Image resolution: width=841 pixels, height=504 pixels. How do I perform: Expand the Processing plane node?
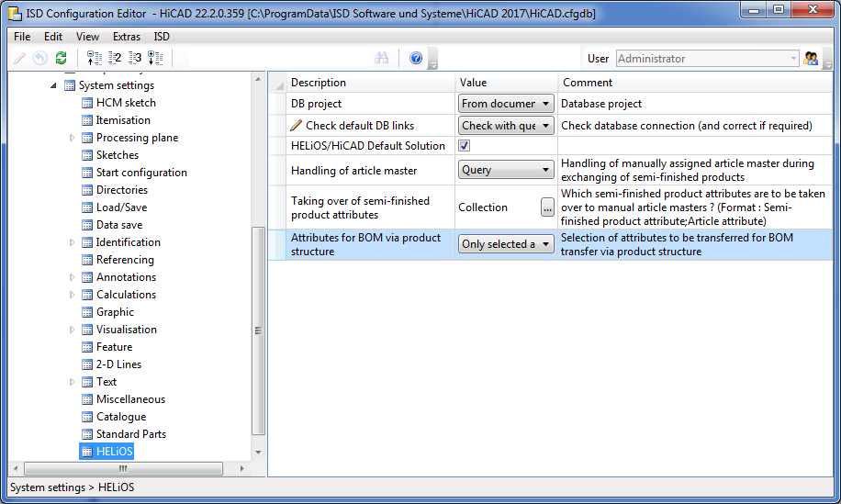point(72,138)
